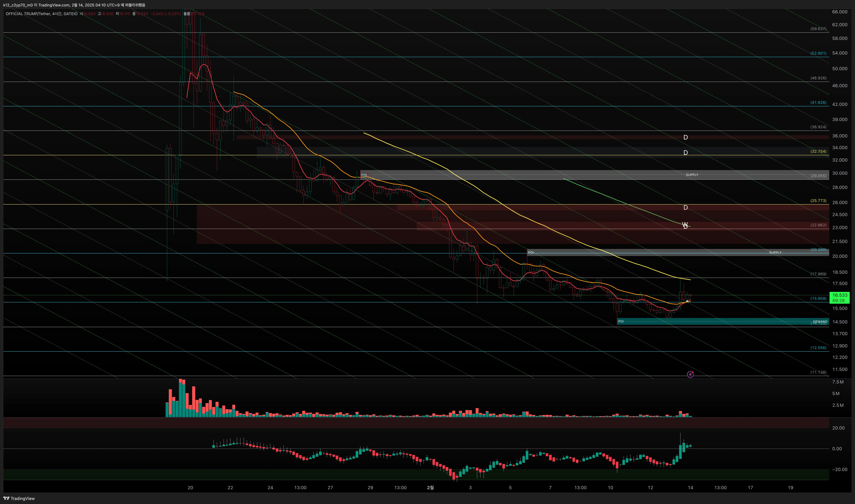The height and width of the screenshot is (504, 855).
Task: Click the SUPPLY label near 20.280
Action: tap(775, 253)
